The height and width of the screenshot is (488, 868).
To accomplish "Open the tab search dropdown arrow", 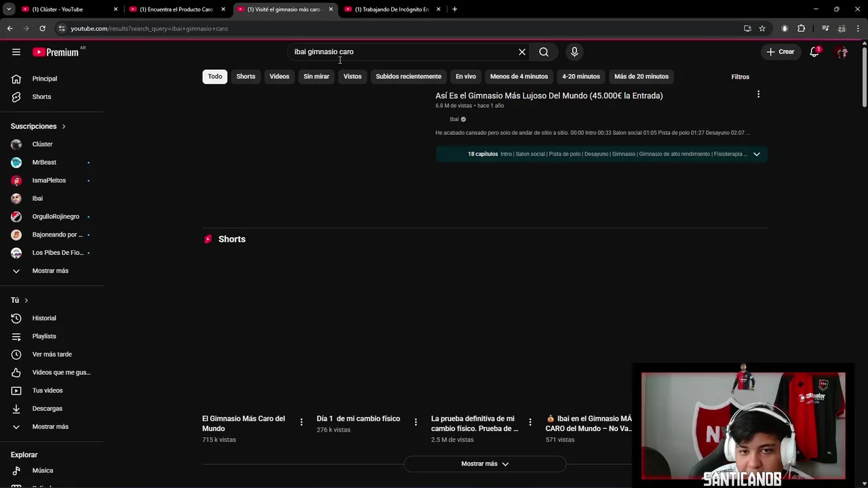I will (9, 9).
